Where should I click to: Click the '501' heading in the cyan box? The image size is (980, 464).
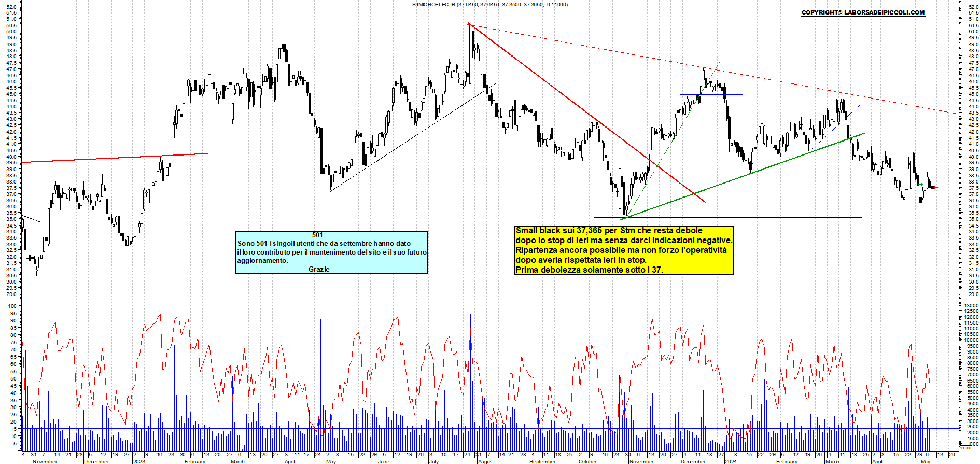317,235
